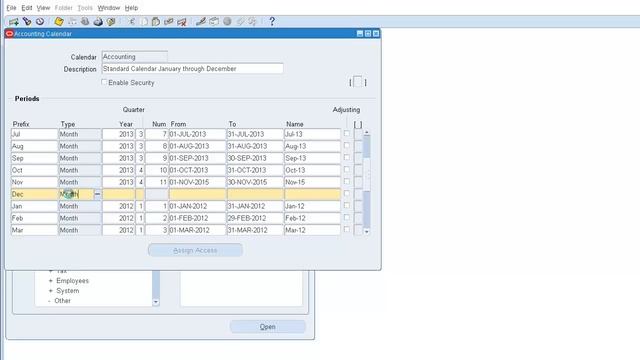Viewport: 640px width, 360px height.
Task: Collapse the Other node in Navigator
Action: pyautogui.click(x=49, y=301)
